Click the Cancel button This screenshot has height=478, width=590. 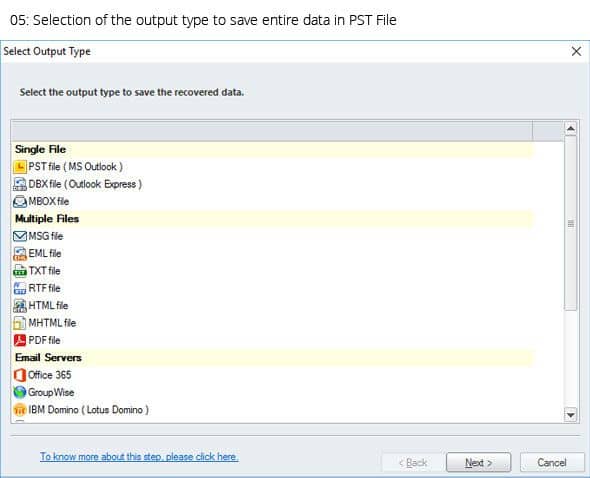pos(552,462)
